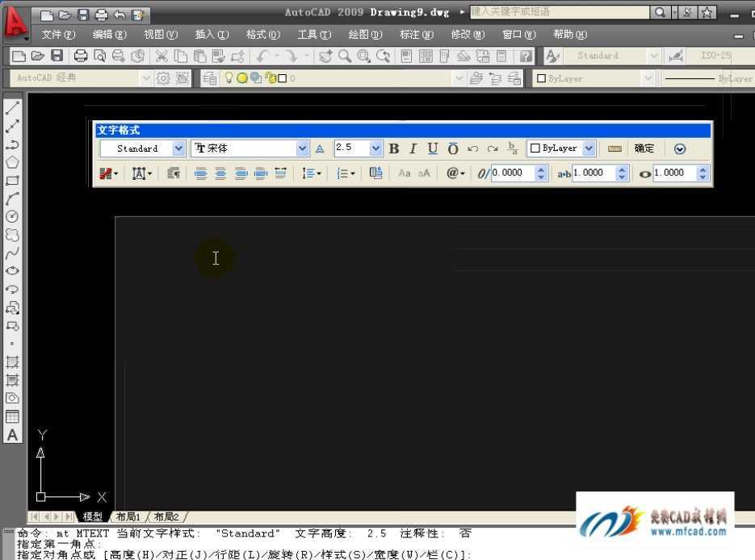The height and width of the screenshot is (560, 755).
Task: Open the 标注 (Dimension) menu
Action: pos(417,35)
